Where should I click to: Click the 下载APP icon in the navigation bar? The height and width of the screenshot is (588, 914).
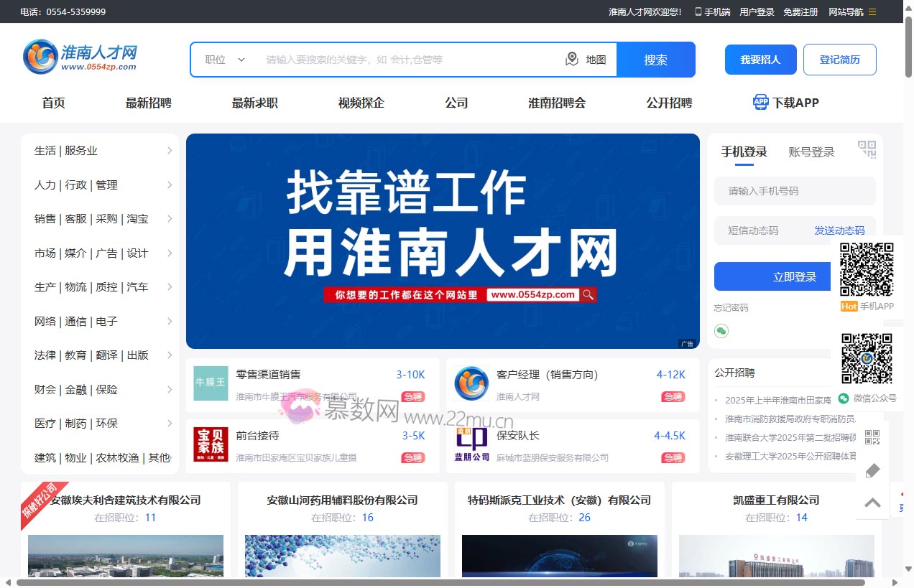tap(761, 102)
